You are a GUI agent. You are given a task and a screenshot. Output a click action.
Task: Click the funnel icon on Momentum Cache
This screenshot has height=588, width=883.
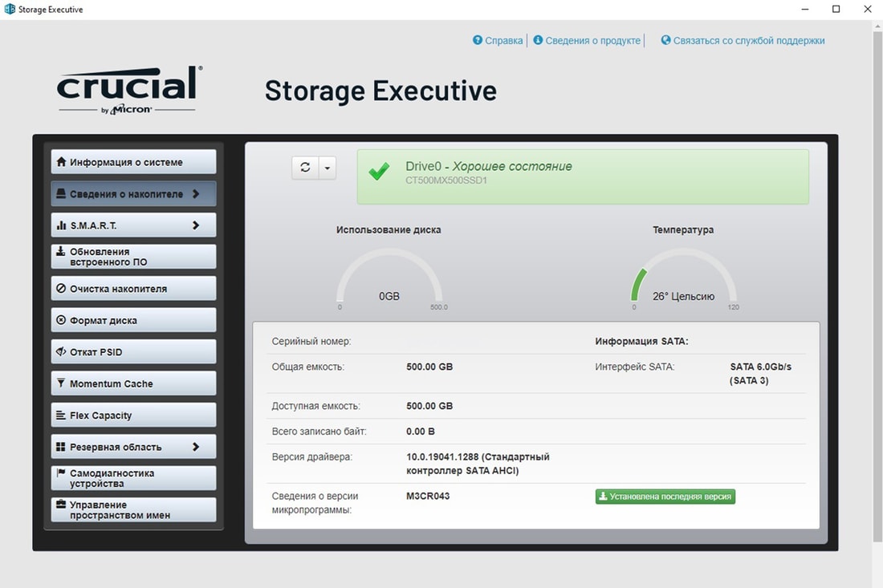61,383
